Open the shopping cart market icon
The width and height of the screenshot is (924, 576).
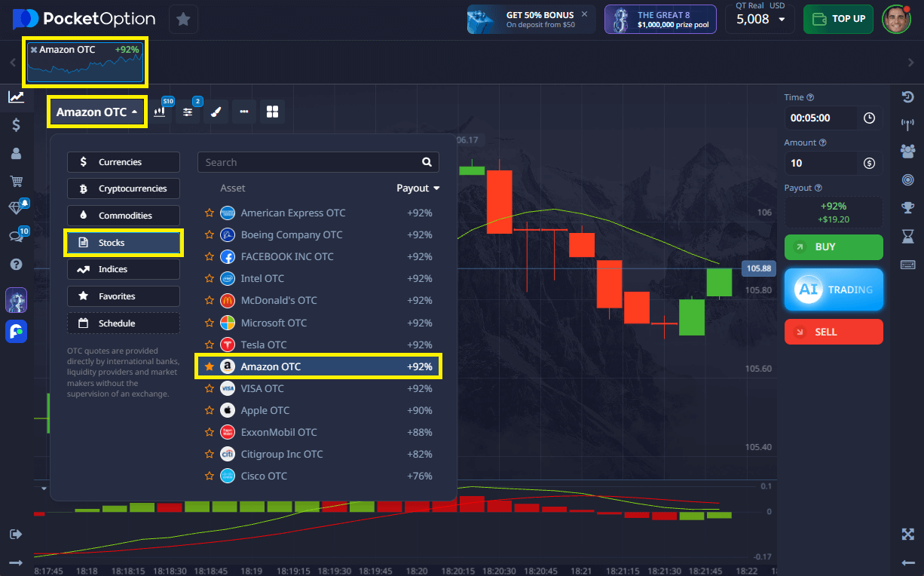16,181
